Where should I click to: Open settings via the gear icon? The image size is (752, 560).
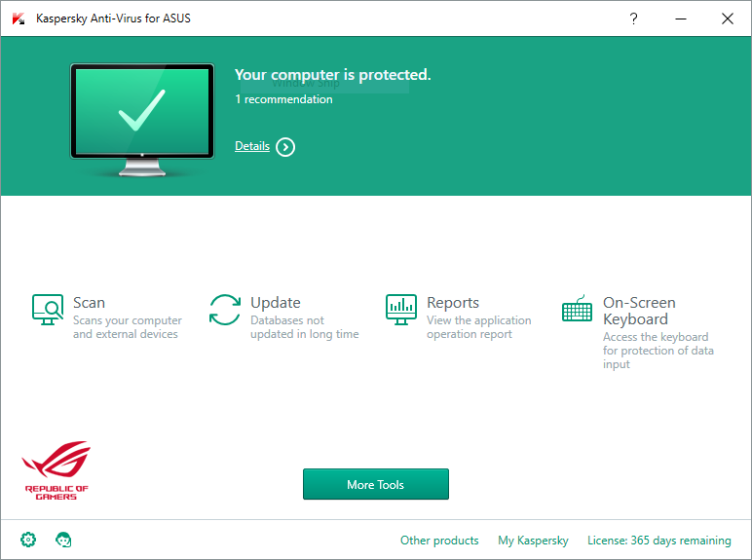coord(28,540)
